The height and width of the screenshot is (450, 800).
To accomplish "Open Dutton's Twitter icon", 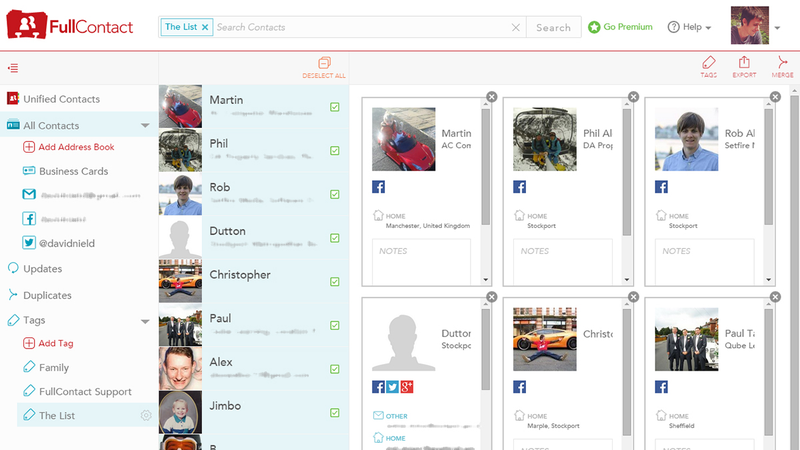I will tap(392, 387).
